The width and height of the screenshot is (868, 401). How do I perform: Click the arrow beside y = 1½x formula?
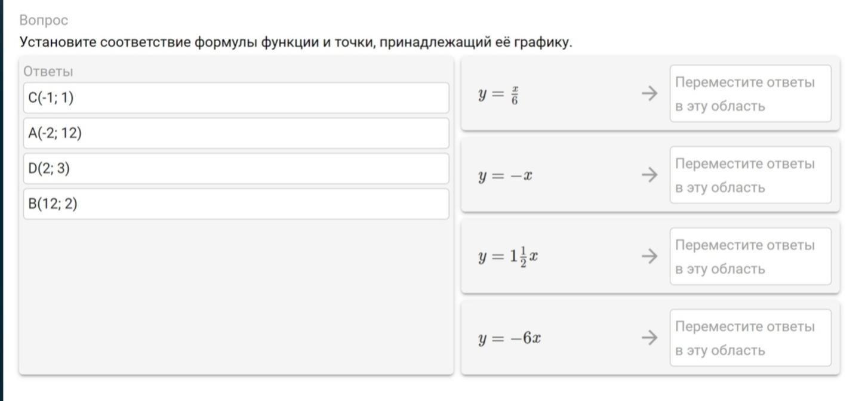[649, 257]
